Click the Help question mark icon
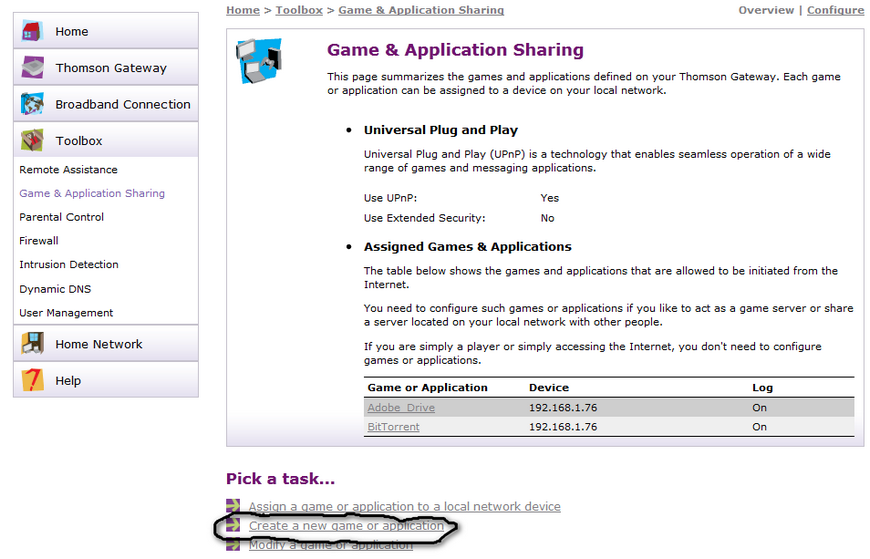Viewport: 870px width, 559px height. pyautogui.click(x=33, y=380)
